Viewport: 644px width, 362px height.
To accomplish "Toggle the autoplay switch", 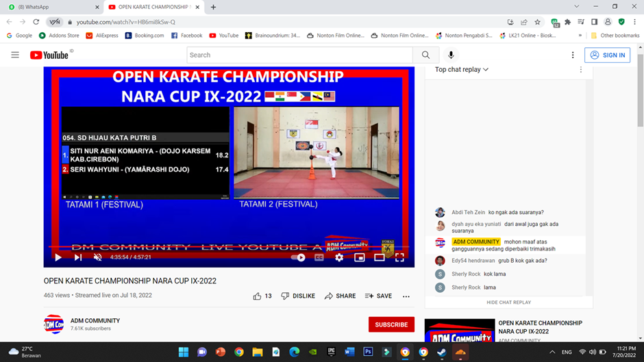I will click(x=299, y=257).
